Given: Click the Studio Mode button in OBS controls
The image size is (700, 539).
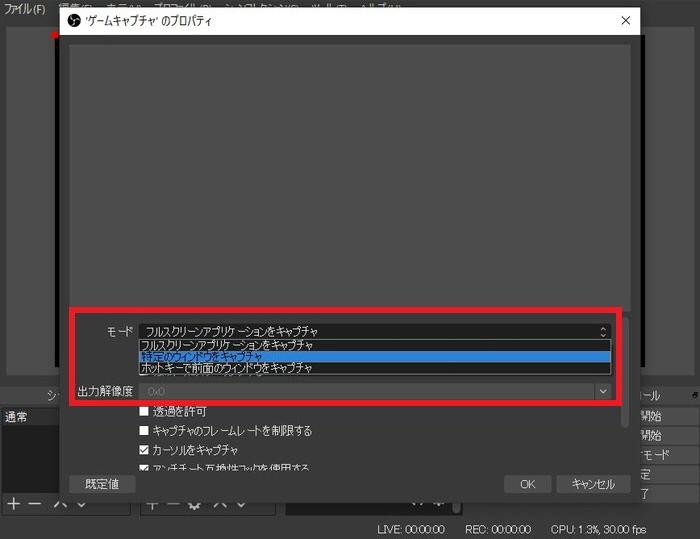Looking at the screenshot, I should click(x=670, y=455).
